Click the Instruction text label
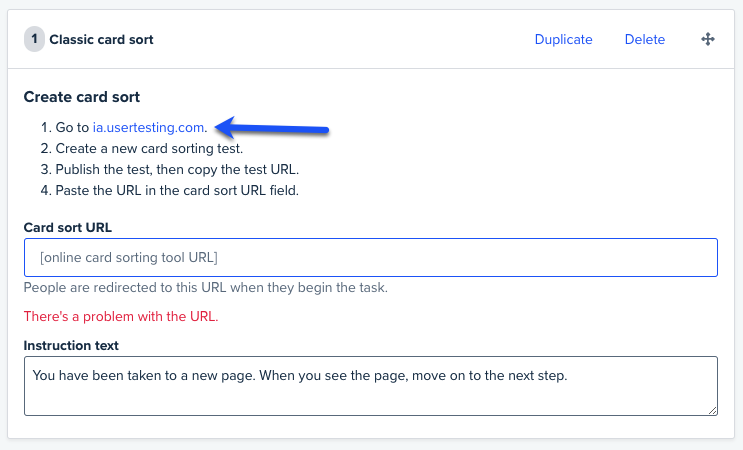The width and height of the screenshot is (743, 450). click(71, 345)
